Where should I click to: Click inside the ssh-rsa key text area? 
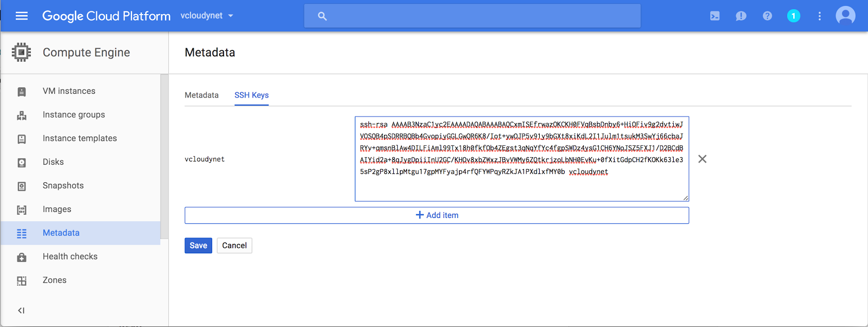point(522,159)
